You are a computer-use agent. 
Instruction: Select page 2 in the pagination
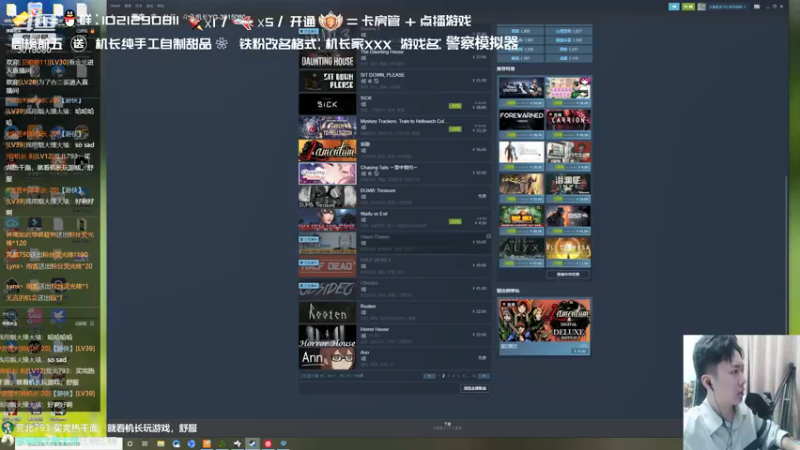[443, 376]
